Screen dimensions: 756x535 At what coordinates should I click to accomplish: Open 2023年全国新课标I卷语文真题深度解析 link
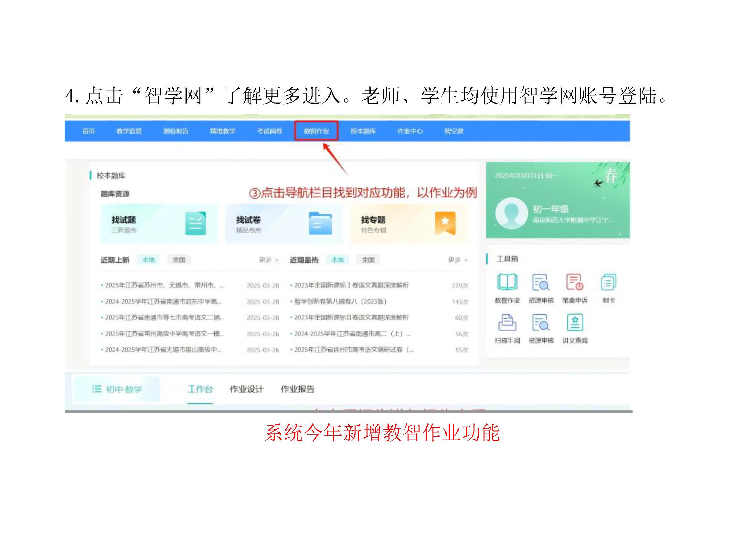(x=351, y=285)
